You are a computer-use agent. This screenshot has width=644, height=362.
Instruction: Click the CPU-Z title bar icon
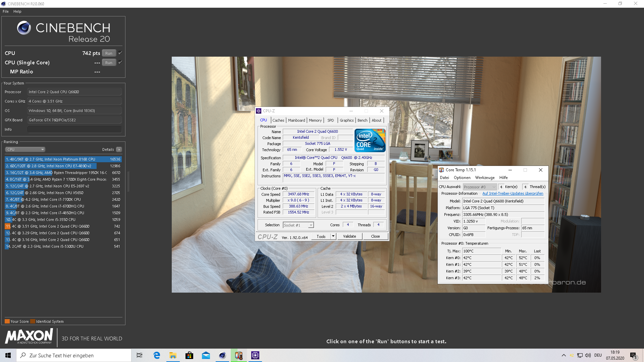[x=259, y=111]
